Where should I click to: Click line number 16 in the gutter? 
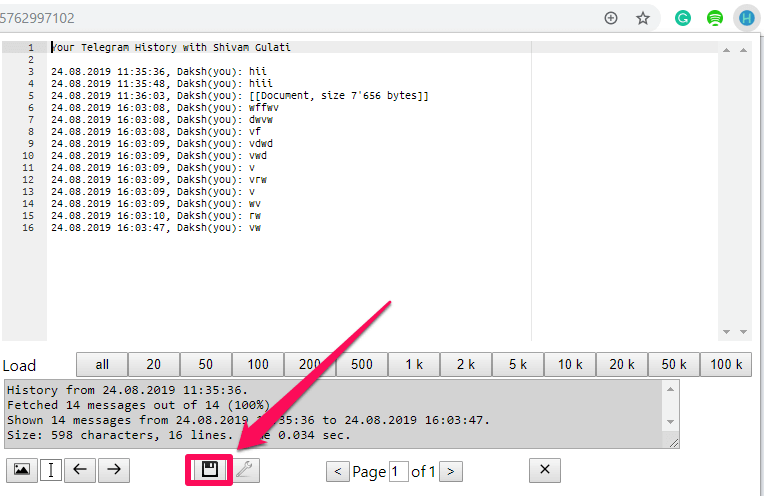[x=28, y=228]
